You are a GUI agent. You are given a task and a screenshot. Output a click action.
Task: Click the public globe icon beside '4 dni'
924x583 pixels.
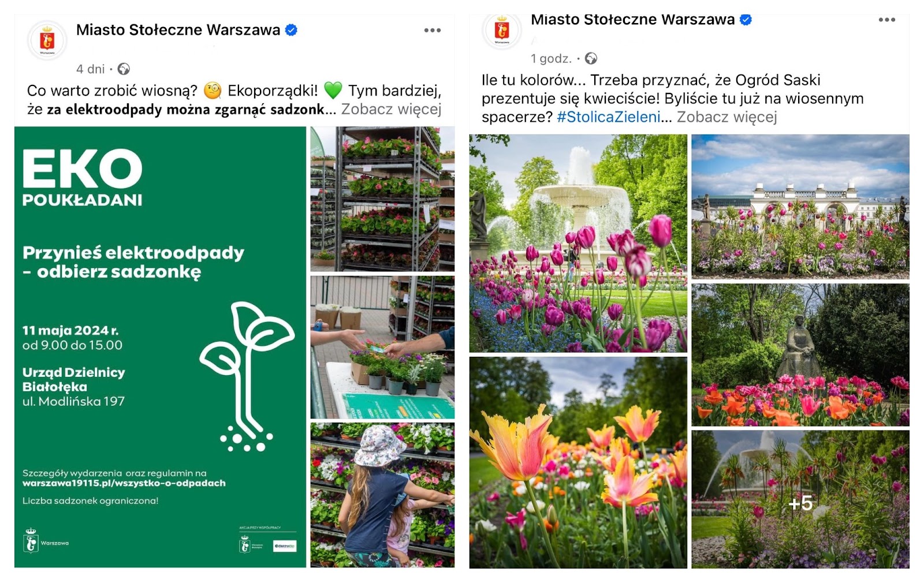tap(124, 69)
